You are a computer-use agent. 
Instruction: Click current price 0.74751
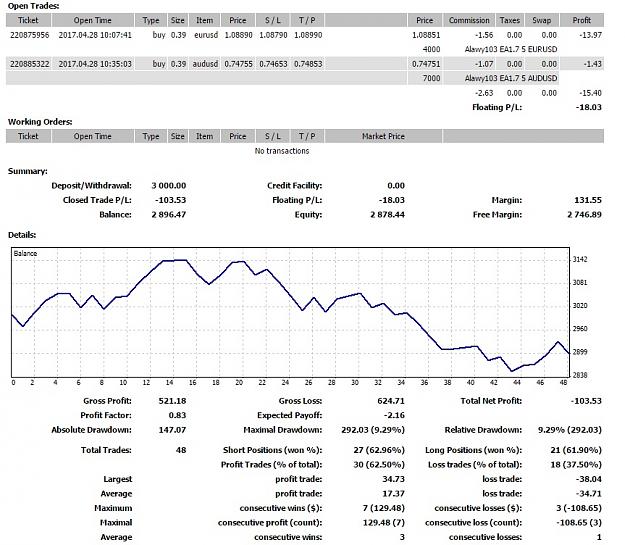coord(426,64)
